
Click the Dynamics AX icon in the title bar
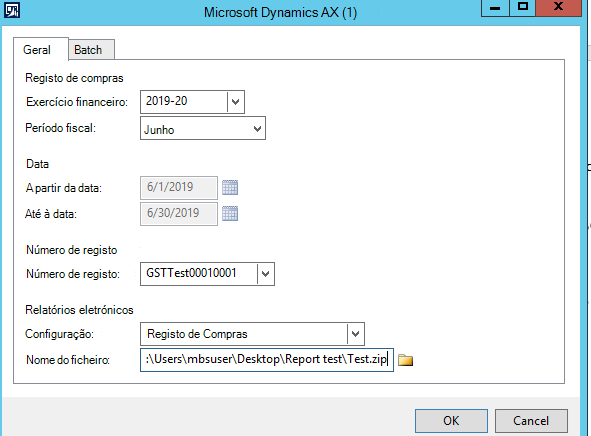pyautogui.click(x=12, y=10)
